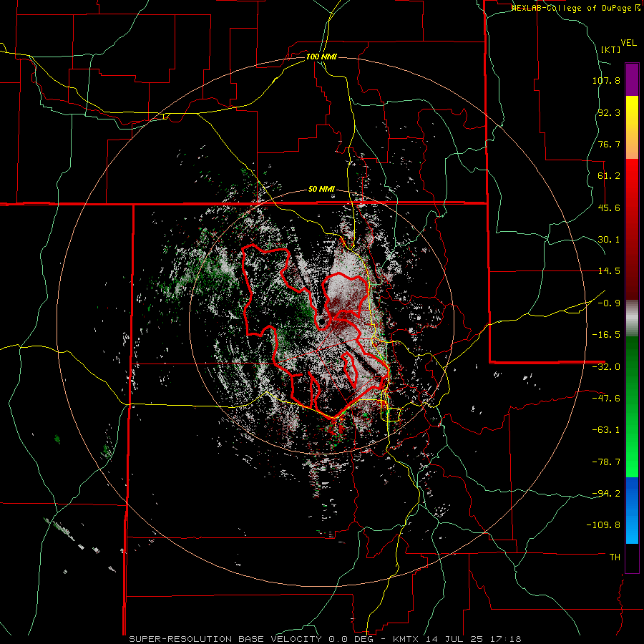
Task: Click the [KT] units label
Action: click(611, 49)
